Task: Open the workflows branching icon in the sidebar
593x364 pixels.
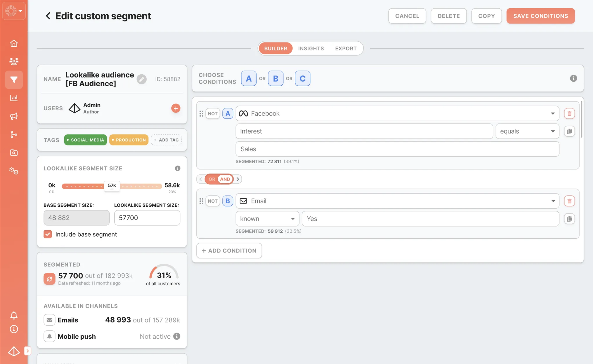Action: point(14,134)
